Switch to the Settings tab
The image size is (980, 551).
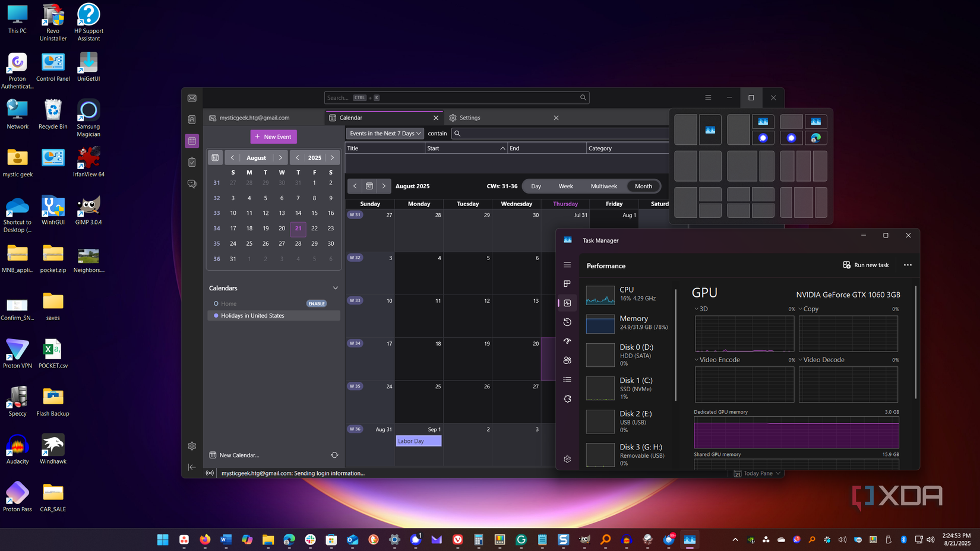(469, 118)
